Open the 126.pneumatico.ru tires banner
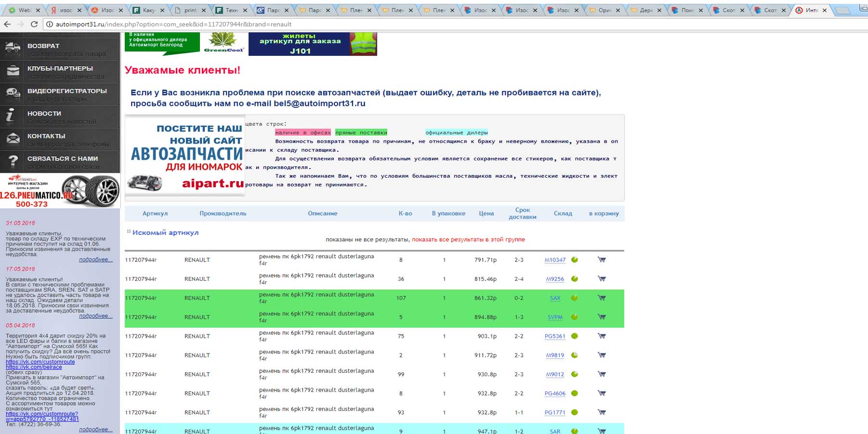The width and height of the screenshot is (868, 434). 60,191
